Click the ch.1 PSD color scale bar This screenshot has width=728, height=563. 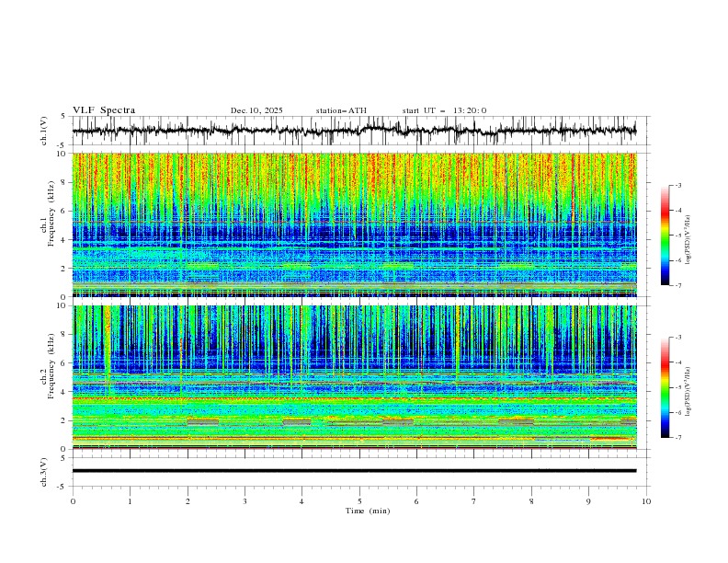point(665,236)
